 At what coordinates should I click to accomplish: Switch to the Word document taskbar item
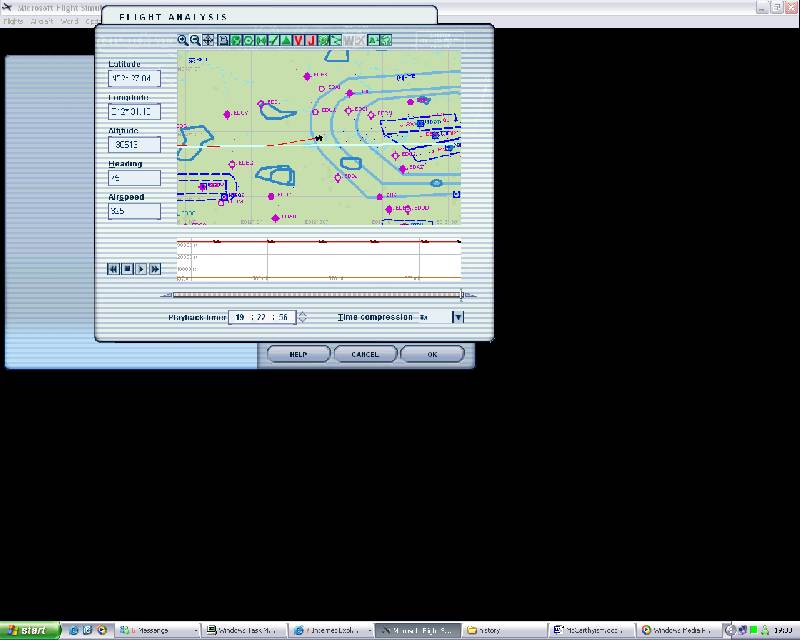[592, 631]
